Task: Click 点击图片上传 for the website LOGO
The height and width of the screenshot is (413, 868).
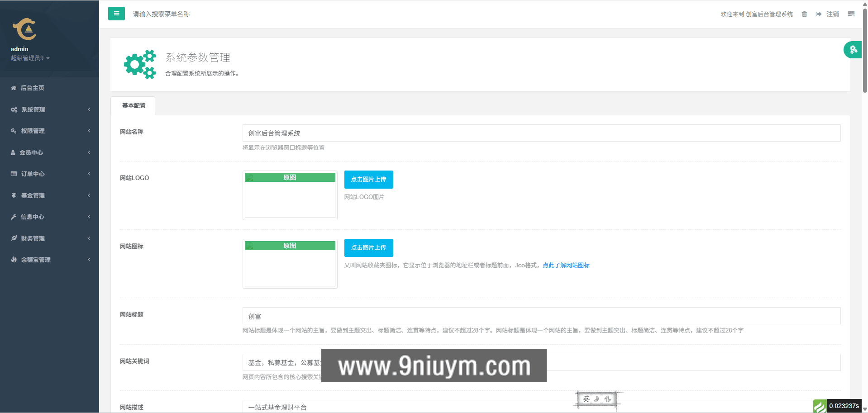Action: 368,179
